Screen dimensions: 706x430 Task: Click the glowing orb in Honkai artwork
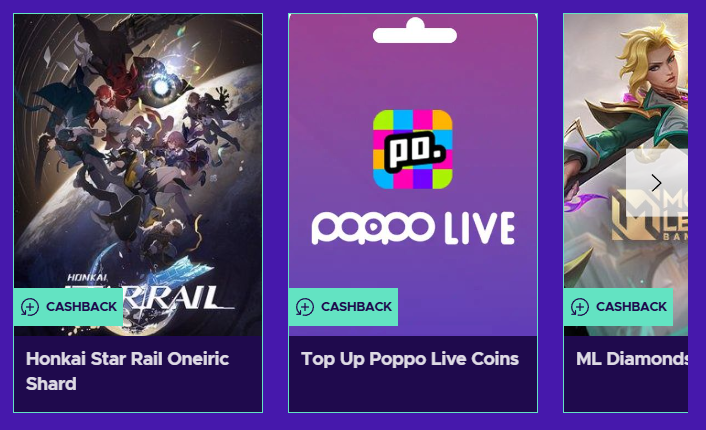click(x=161, y=88)
